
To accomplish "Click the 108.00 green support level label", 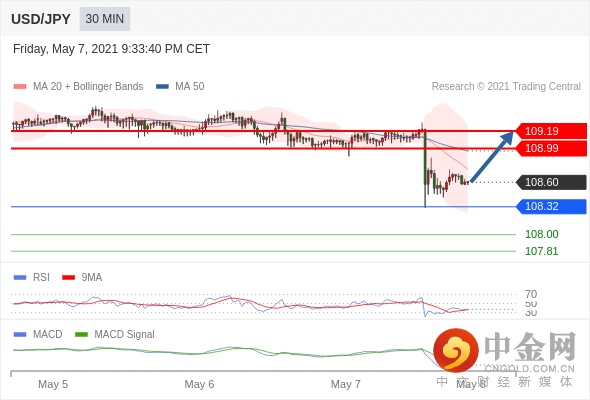I will tap(542, 234).
